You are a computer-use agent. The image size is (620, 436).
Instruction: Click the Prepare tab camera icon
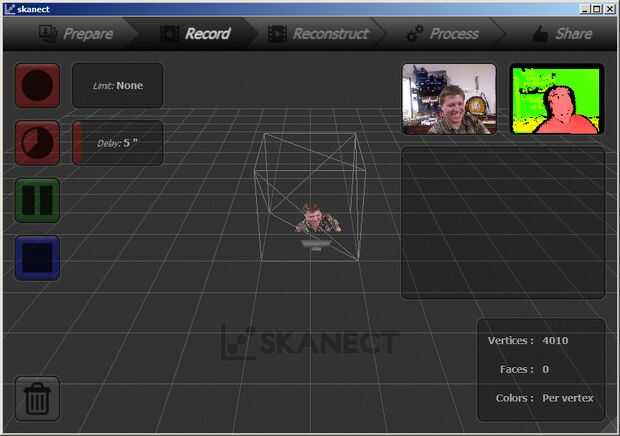coord(48,34)
